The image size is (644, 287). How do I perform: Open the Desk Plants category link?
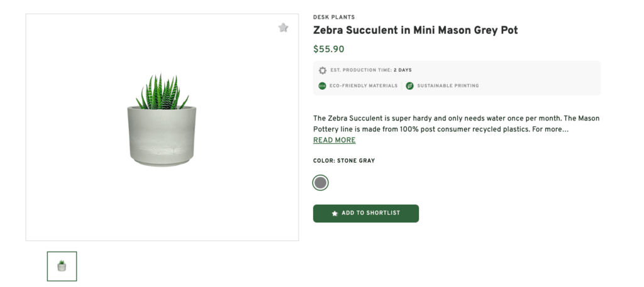coord(333,18)
